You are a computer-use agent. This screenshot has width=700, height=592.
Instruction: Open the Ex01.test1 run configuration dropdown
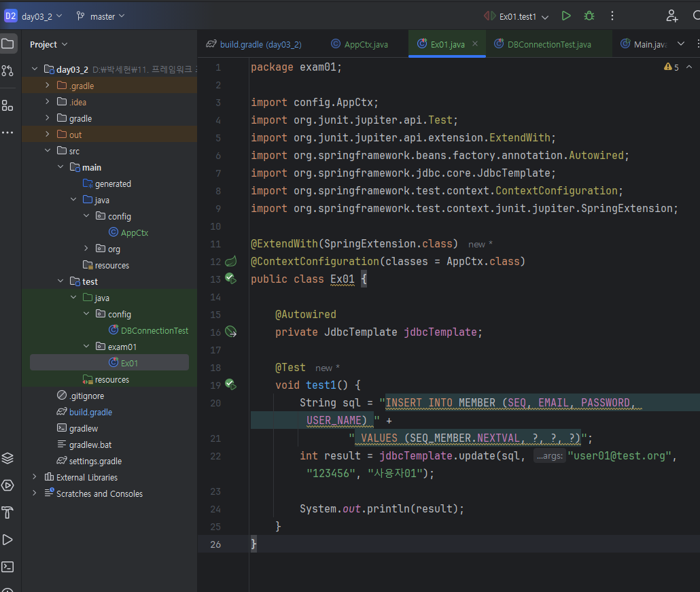coord(520,16)
